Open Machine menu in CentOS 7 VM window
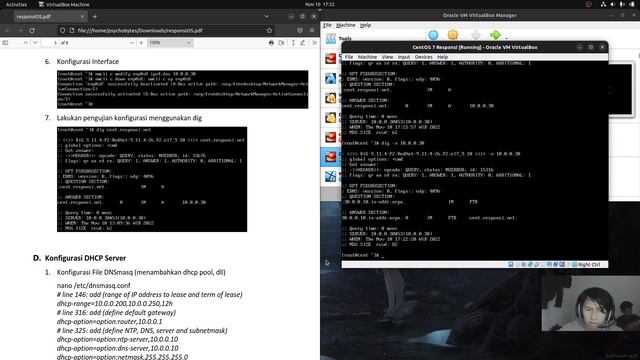640x360 pixels. (x=367, y=57)
